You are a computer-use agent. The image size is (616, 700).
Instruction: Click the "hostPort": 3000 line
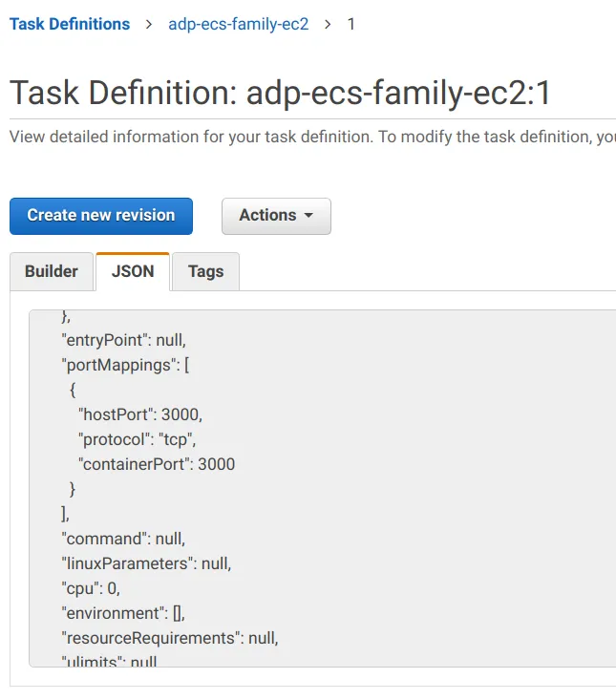pos(140,414)
